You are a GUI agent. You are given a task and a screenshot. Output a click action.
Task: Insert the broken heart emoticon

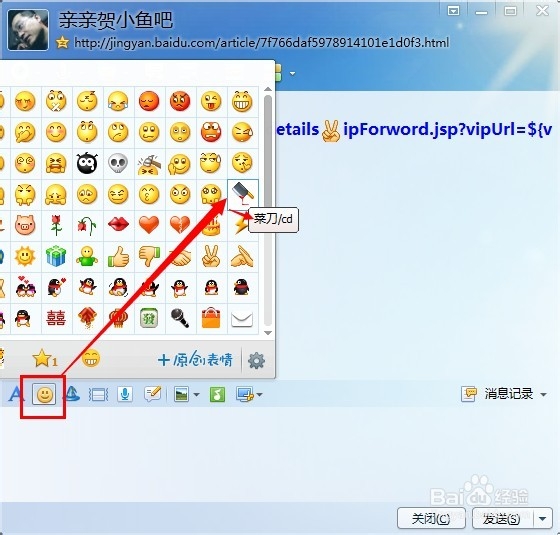tap(180, 225)
